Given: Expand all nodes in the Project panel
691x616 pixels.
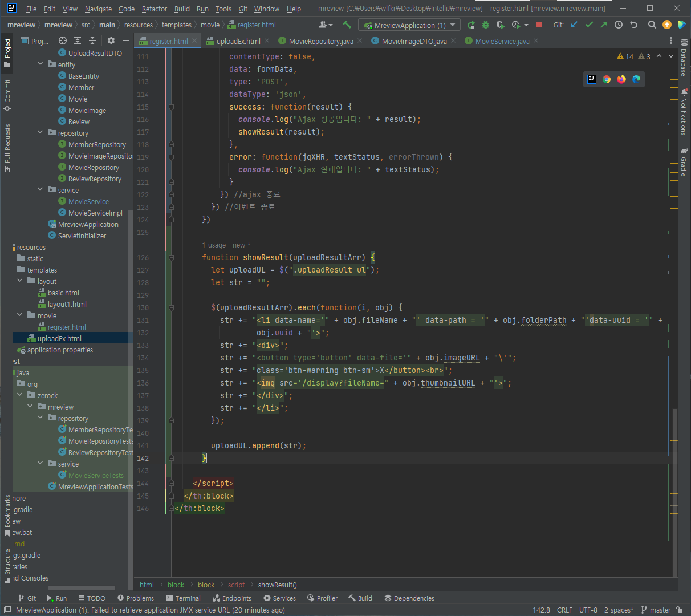Looking at the screenshot, I should coord(78,40).
